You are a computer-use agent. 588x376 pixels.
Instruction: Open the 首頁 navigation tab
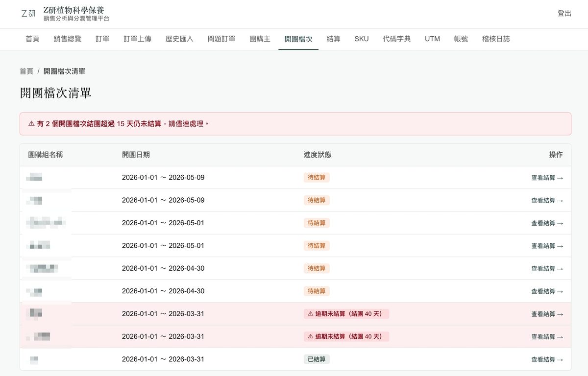(32, 39)
